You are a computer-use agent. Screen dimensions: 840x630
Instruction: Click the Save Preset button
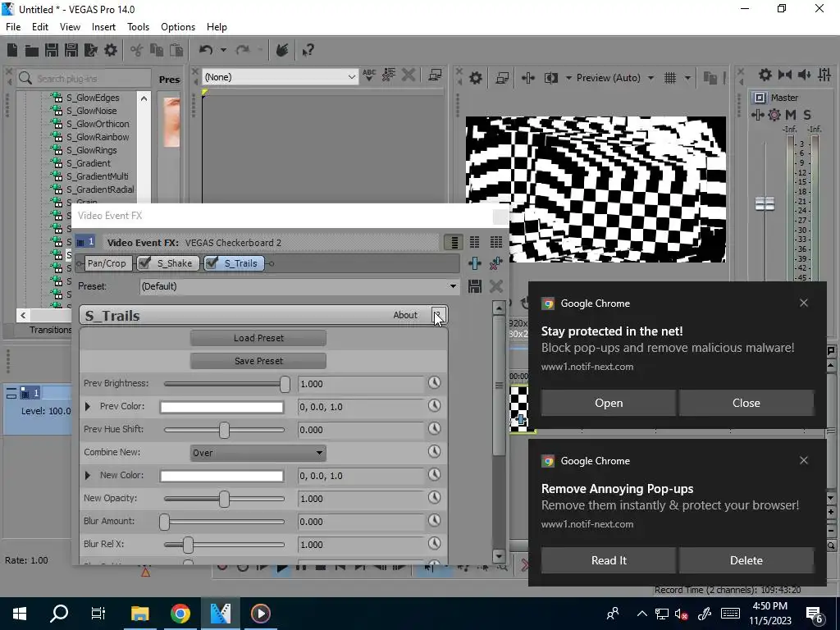click(x=258, y=361)
